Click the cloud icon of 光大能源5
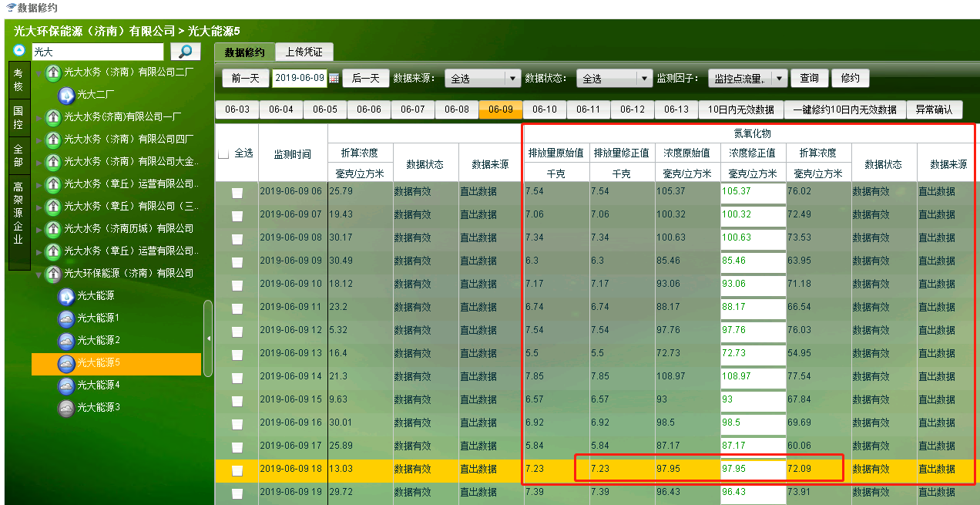980x505 pixels. coord(67,363)
